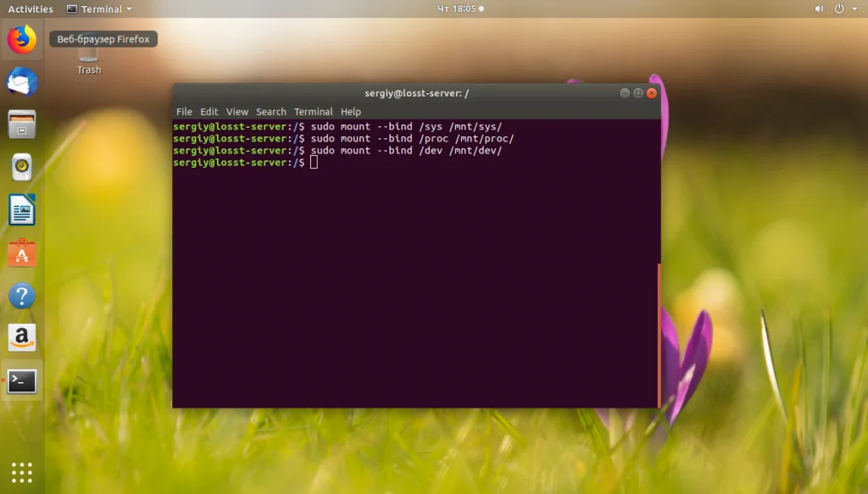Open Rhythmbox music player in dock
This screenshot has height=494, width=868.
pos(21,167)
